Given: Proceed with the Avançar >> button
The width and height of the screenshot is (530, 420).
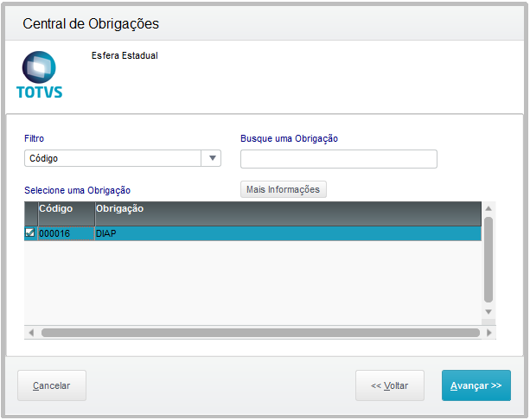Looking at the screenshot, I should coord(476,385).
